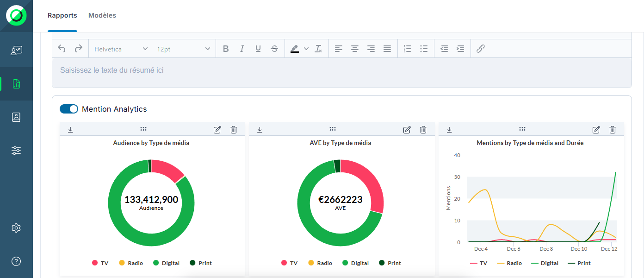Toggle underline formatting
Screen dimensions: 644x278
tap(258, 48)
